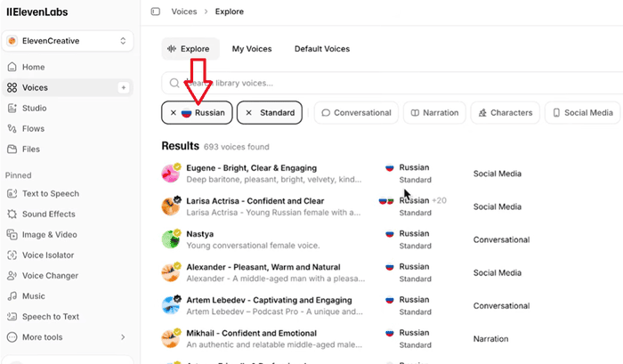Play Eugene voice avatar preview
This screenshot has height=364, width=623.
[x=171, y=174]
